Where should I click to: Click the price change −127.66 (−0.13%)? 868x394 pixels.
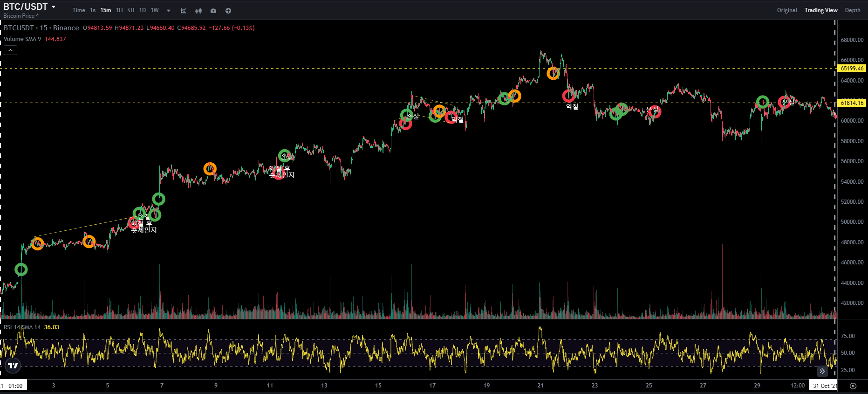click(232, 28)
